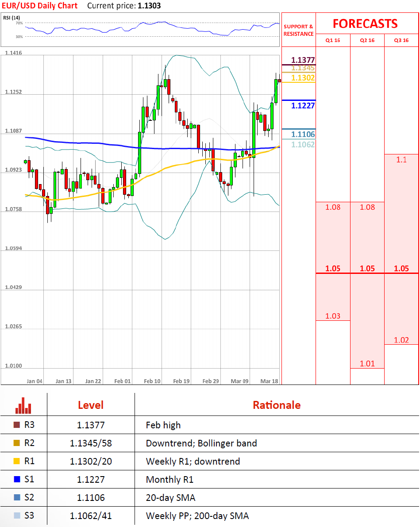Viewport: 420px width, 527px height.
Task: Click the 1.0100 price axis label
Action: (13, 365)
